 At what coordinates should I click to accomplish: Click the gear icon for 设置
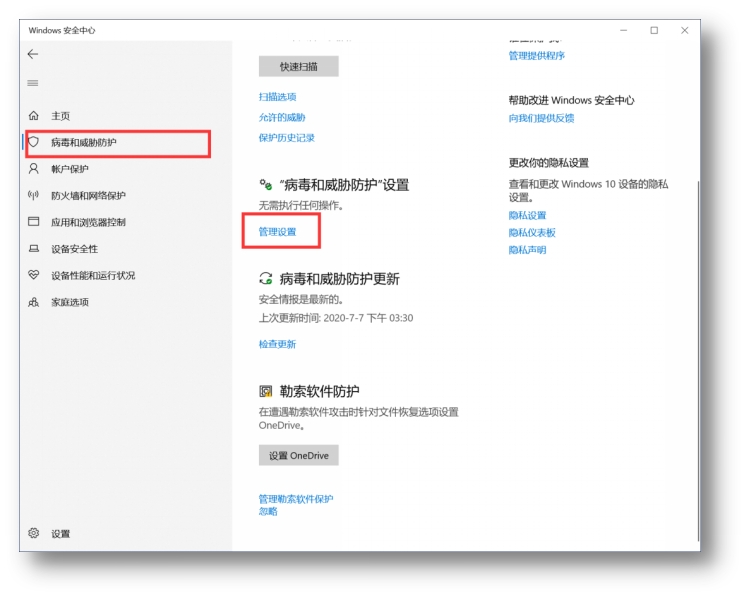[34, 533]
